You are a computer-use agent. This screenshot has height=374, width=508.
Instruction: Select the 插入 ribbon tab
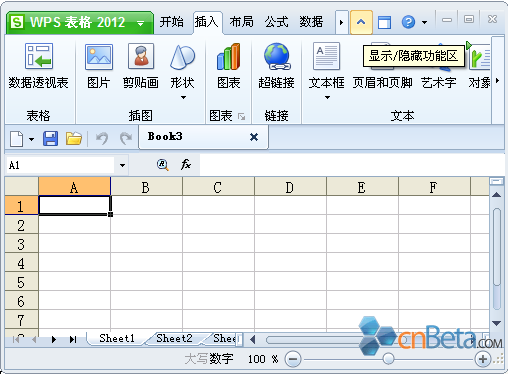(207, 22)
